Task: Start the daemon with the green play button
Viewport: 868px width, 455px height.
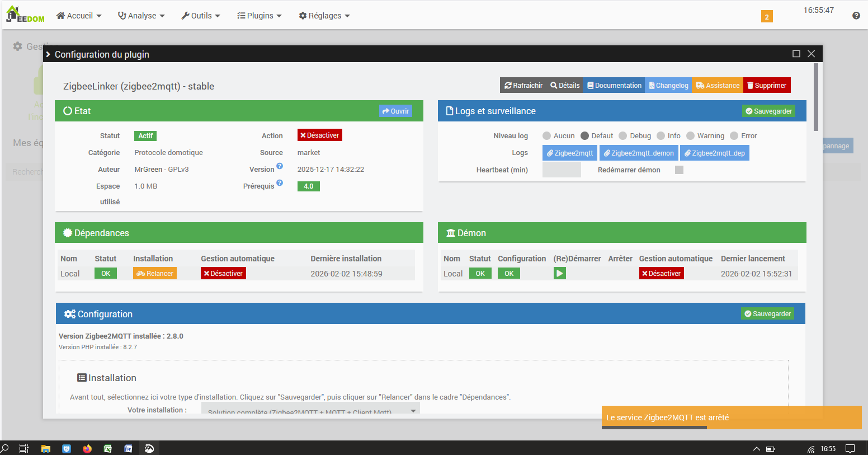Action: pos(560,273)
